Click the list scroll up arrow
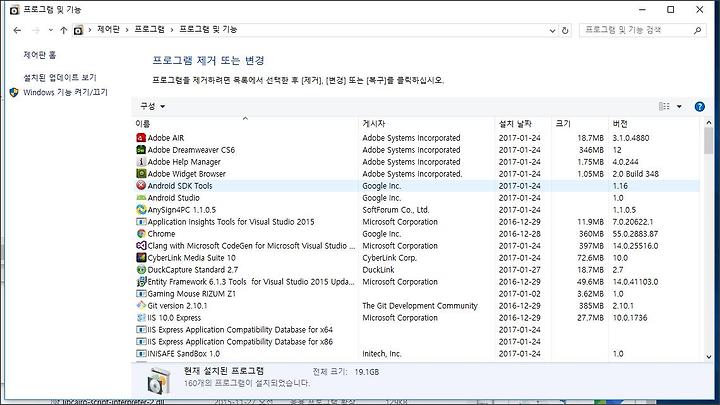The image size is (720, 405). click(x=709, y=123)
